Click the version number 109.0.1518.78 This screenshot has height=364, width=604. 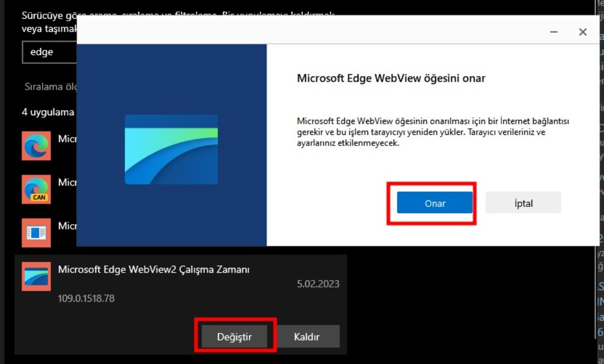(86, 299)
